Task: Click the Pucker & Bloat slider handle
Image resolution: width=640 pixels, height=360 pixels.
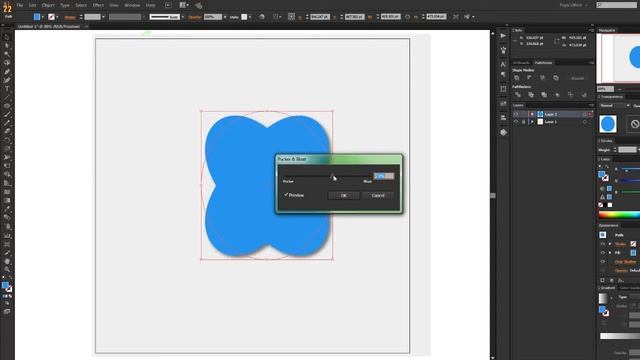Action: [332, 176]
